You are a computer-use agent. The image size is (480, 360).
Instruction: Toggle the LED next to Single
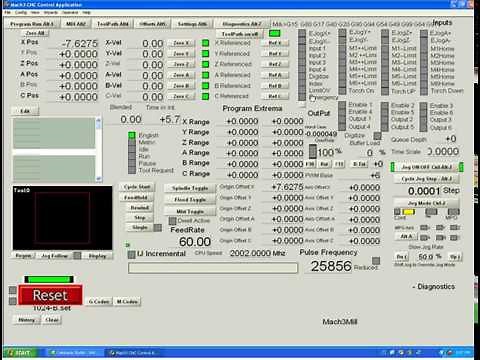pyautogui.click(x=158, y=227)
